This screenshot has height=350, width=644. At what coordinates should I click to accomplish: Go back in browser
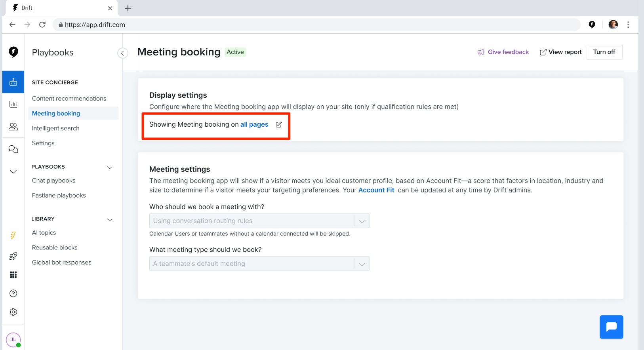pyautogui.click(x=12, y=25)
